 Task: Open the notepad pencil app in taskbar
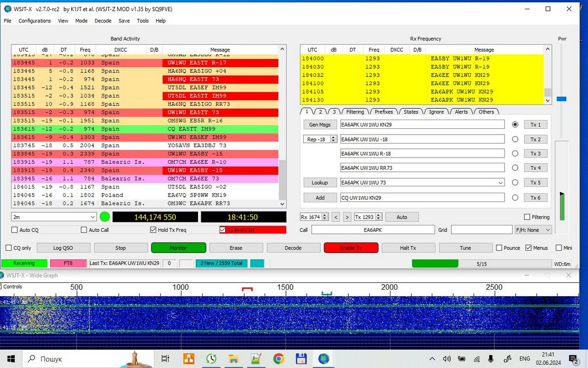256,359
